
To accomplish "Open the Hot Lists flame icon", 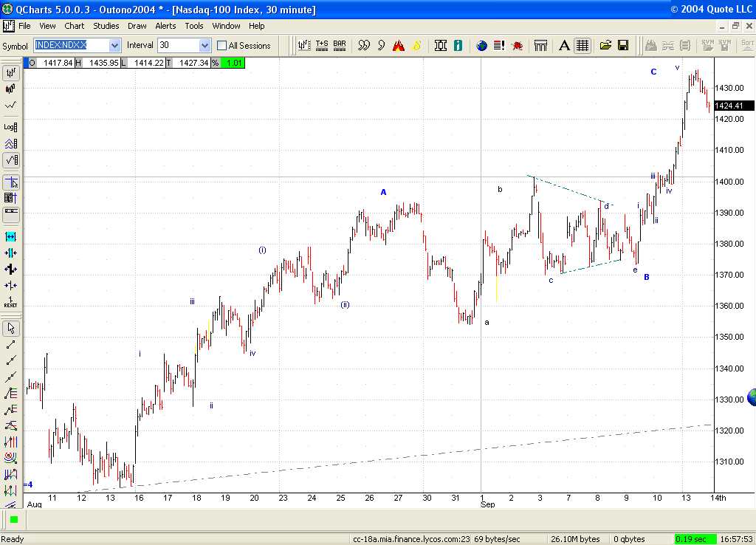I will pyautogui.click(x=399, y=45).
